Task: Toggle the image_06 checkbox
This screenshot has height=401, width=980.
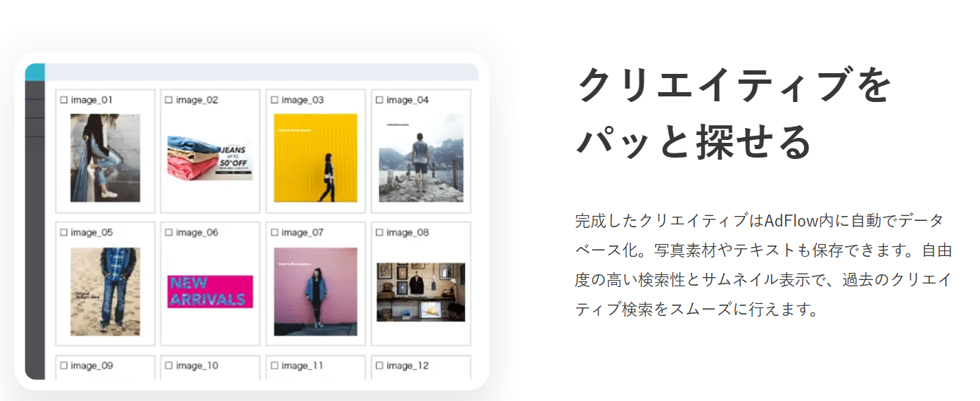Action: [169, 233]
